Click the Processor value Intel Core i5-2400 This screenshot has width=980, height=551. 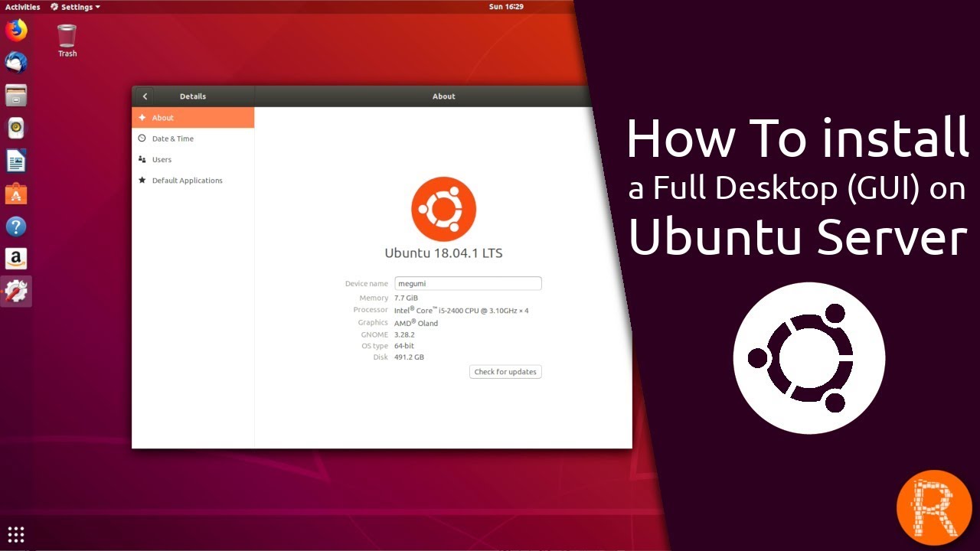pos(461,310)
